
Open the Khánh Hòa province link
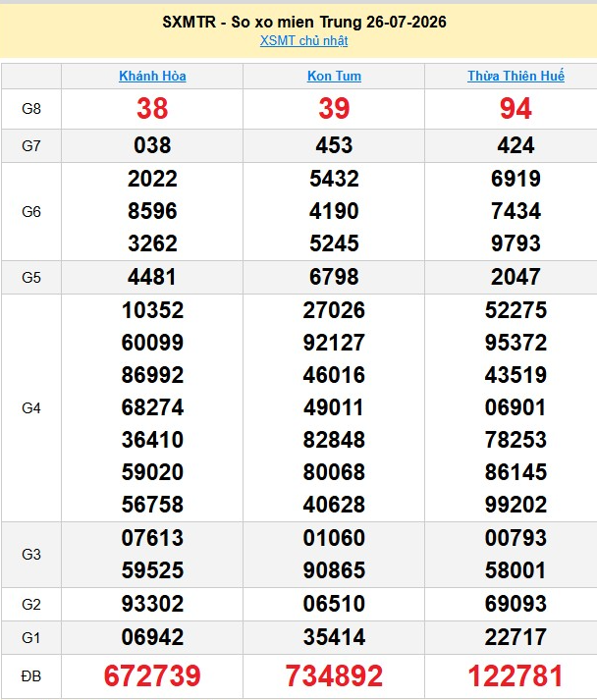tap(152, 76)
